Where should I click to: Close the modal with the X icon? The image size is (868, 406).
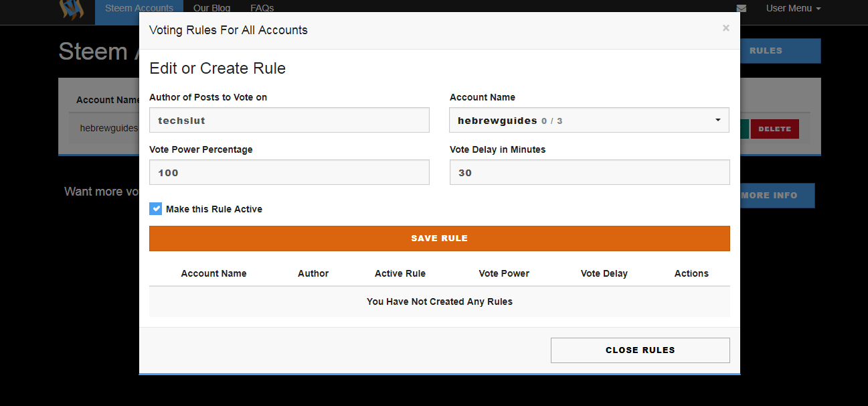pos(726,28)
